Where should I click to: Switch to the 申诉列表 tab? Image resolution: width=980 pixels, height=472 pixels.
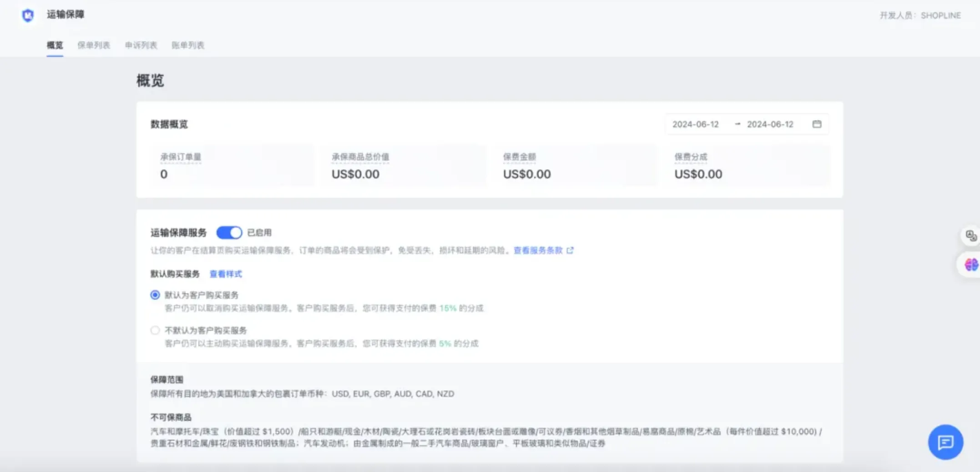[x=141, y=45]
